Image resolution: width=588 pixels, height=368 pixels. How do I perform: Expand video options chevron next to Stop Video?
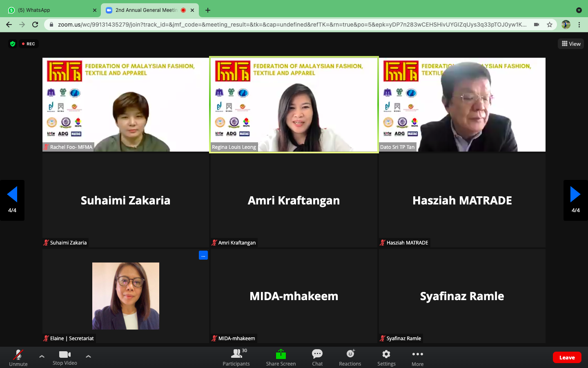click(x=88, y=357)
